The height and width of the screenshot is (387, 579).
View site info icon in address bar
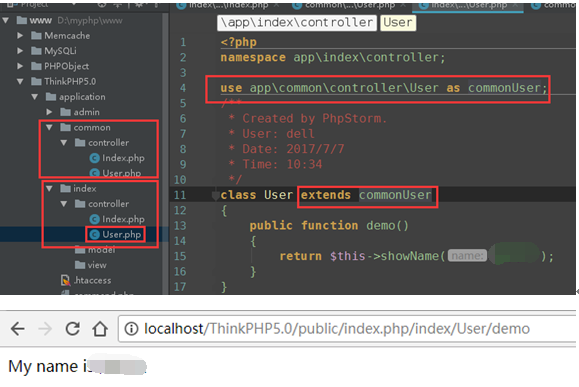click(x=131, y=329)
